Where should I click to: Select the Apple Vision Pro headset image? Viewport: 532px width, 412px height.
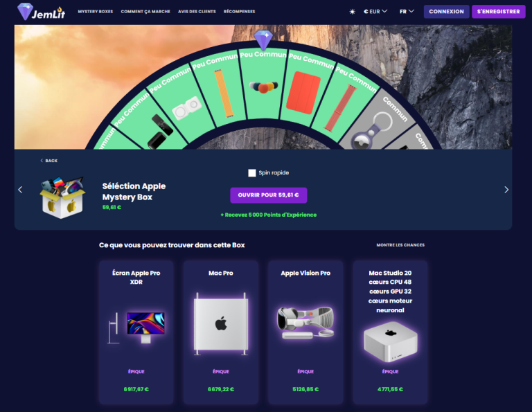pos(305,323)
